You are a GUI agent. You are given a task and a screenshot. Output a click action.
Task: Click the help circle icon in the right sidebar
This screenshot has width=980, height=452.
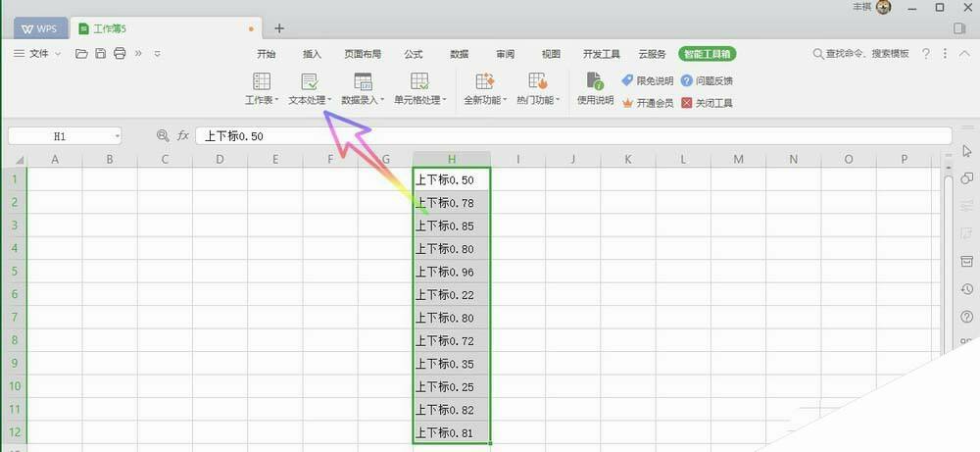(967, 317)
